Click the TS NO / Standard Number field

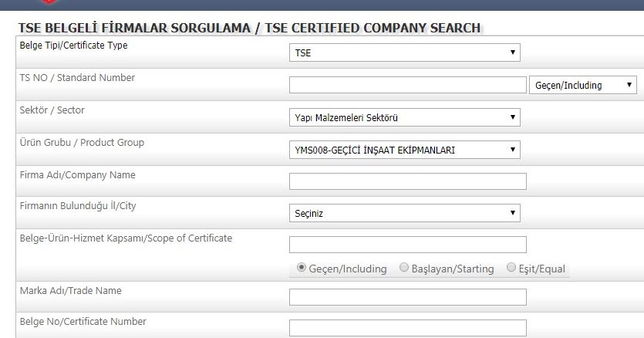click(407, 85)
